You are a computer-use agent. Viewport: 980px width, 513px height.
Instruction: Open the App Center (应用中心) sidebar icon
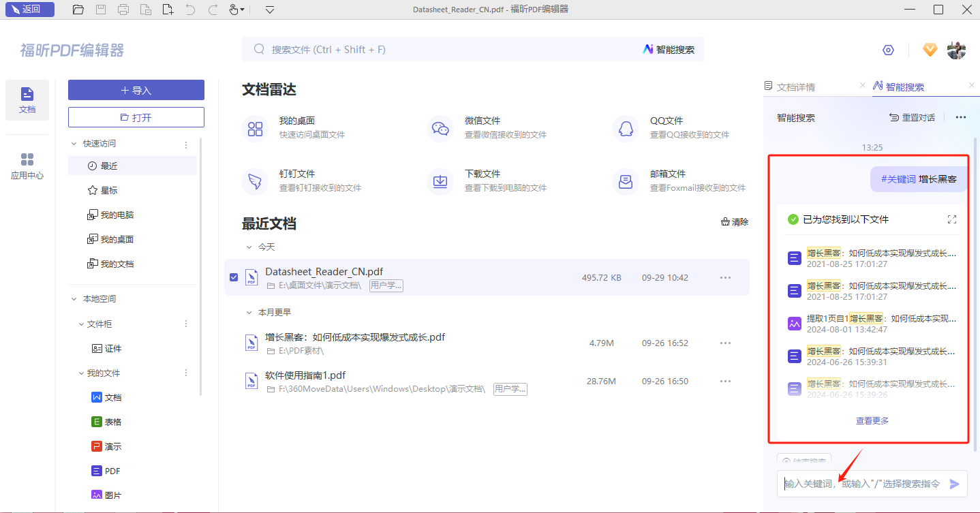(x=27, y=166)
